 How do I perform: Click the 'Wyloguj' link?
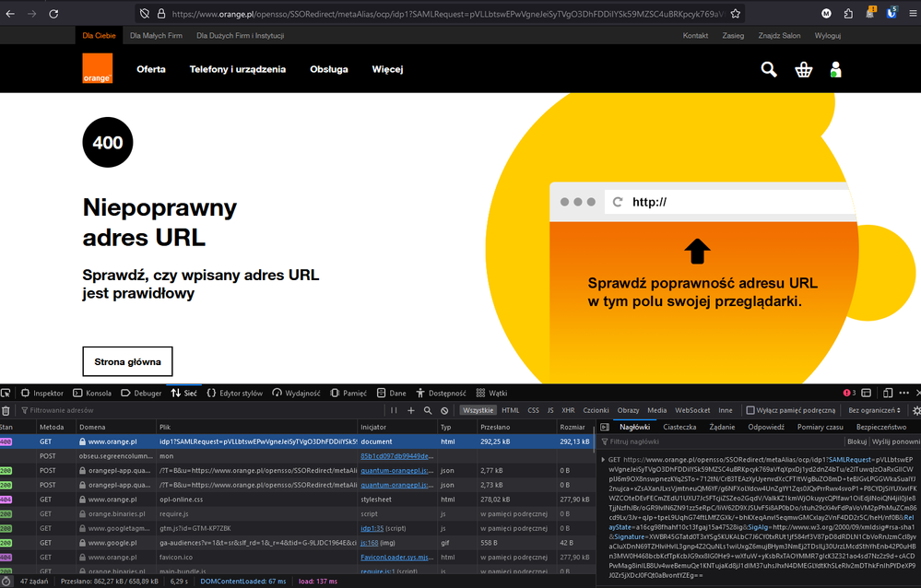(x=827, y=36)
